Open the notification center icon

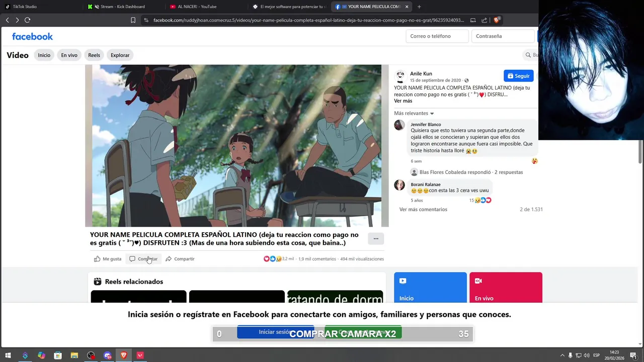coord(633,355)
